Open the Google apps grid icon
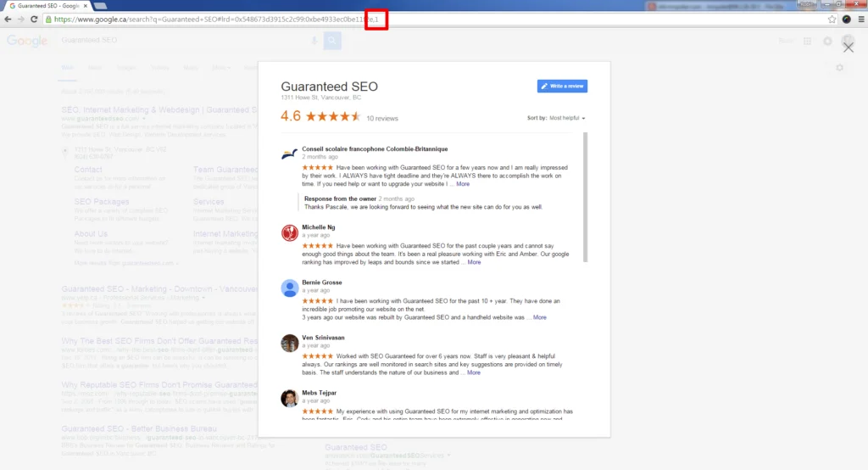868x470 pixels. (x=807, y=41)
